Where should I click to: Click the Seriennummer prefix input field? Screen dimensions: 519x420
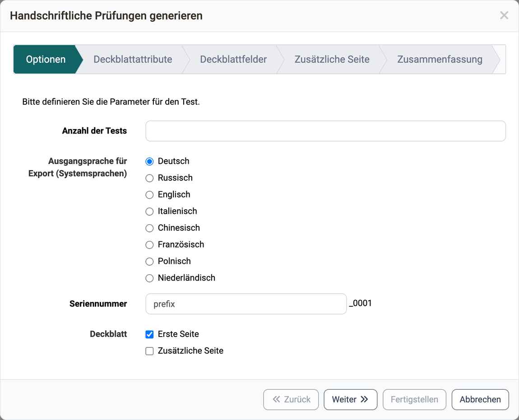click(246, 304)
